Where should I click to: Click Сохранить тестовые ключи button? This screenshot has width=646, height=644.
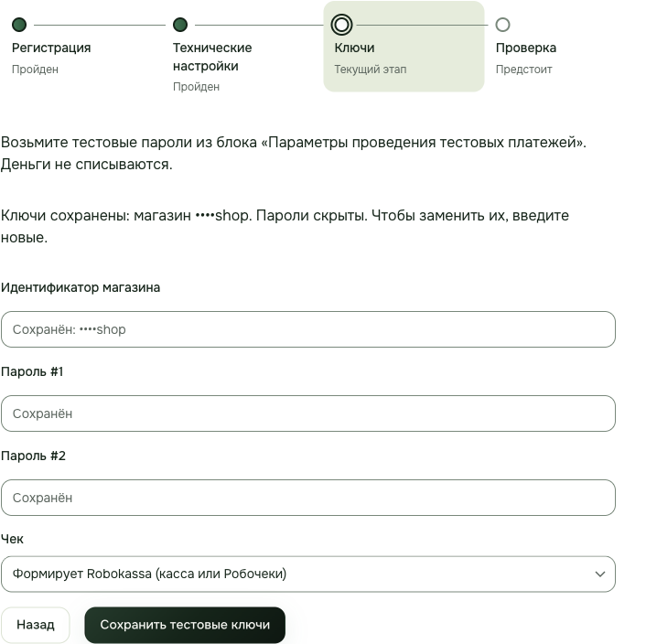pyautogui.click(x=185, y=625)
